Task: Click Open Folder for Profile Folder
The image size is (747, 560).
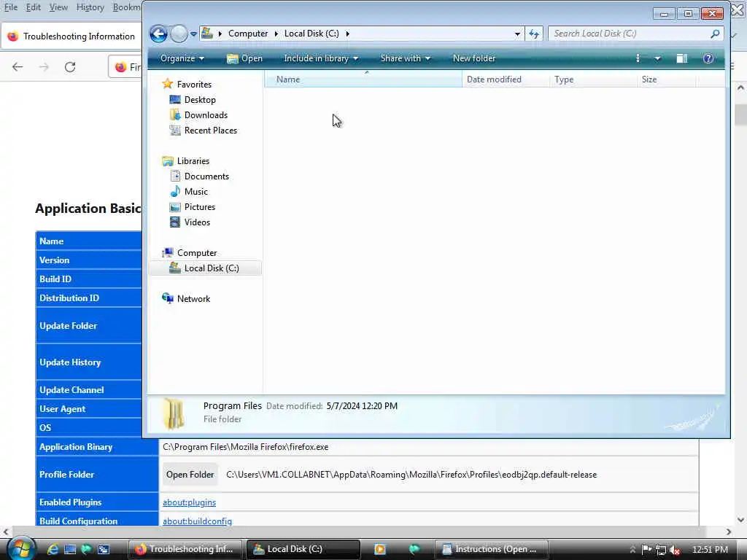Action: [190, 475]
